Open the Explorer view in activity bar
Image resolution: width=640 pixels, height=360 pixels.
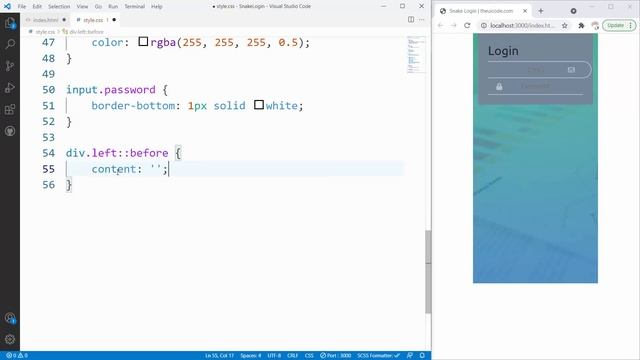click(x=10, y=23)
